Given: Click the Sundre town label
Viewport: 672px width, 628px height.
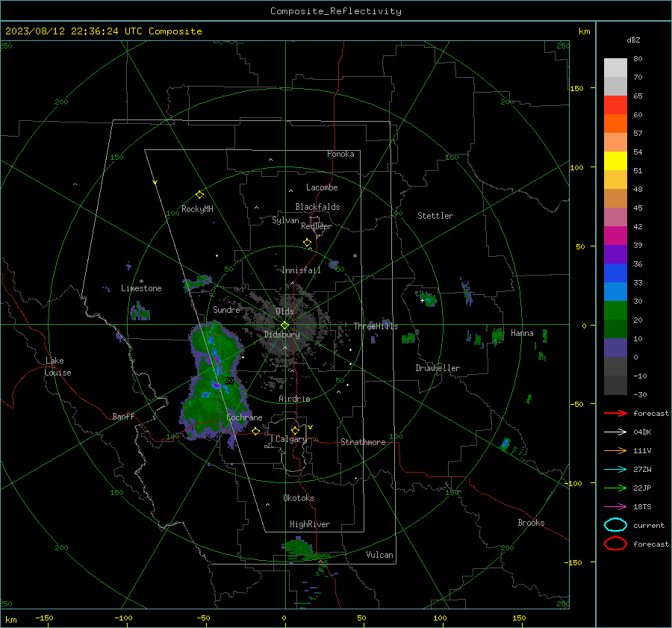Looking at the screenshot, I should tap(226, 309).
